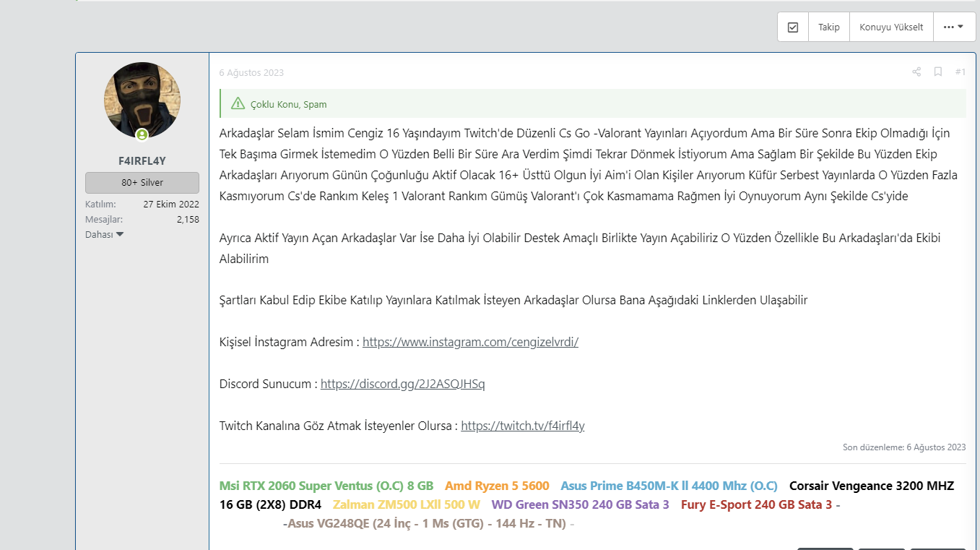The image size is (980, 550).
Task: Open the F4IRFL4Y user avatar
Action: tap(142, 100)
